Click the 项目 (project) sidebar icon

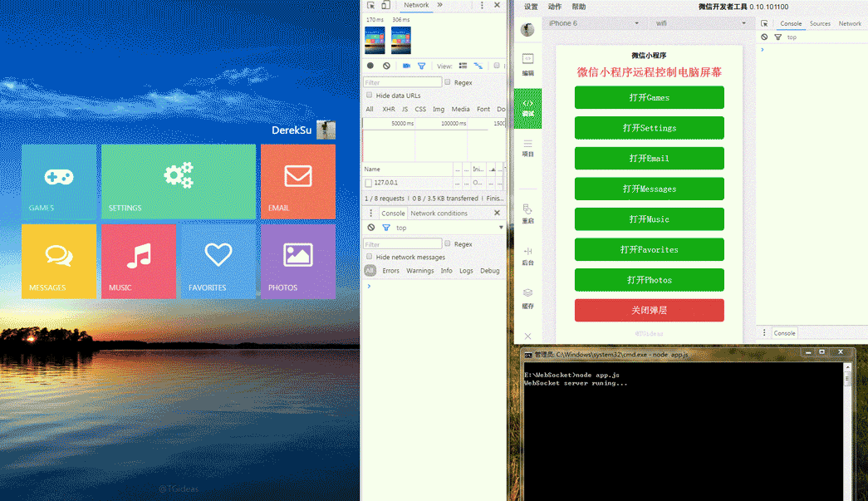(x=527, y=147)
